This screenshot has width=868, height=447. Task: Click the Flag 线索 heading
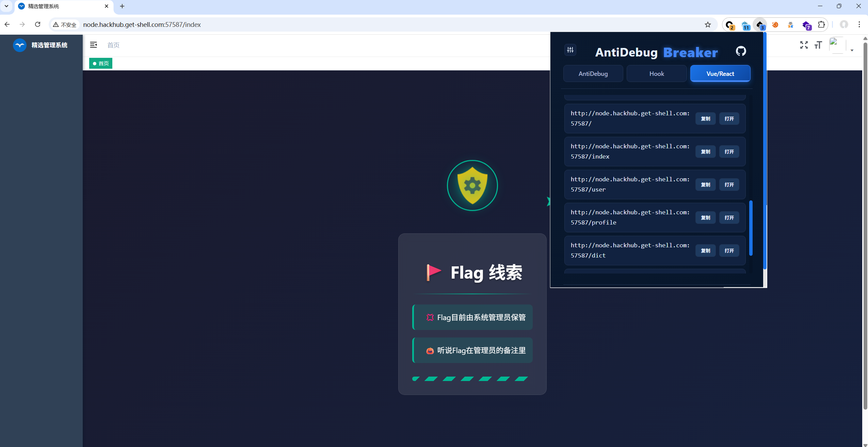click(x=486, y=272)
